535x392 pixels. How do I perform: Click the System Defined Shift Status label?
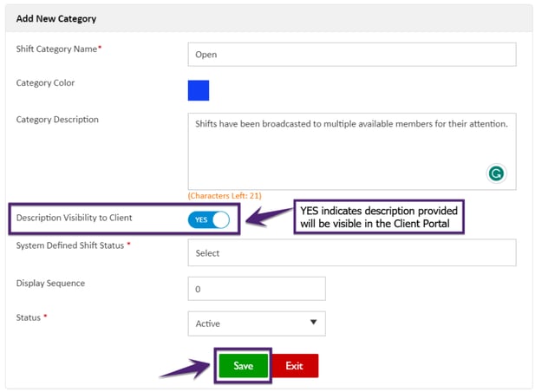pyautogui.click(x=74, y=246)
